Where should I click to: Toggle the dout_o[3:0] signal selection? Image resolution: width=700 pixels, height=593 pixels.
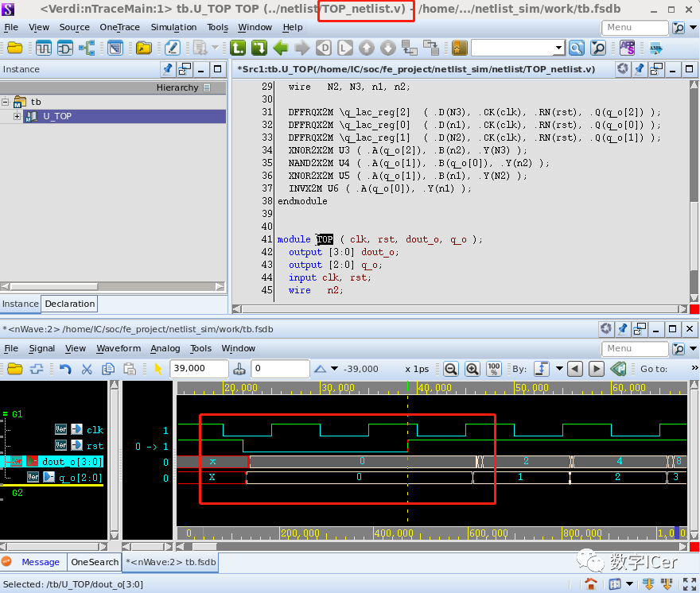[x=70, y=461]
